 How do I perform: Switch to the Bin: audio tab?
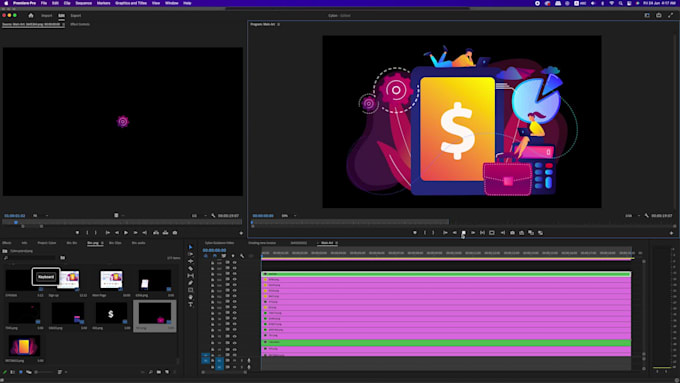point(138,243)
